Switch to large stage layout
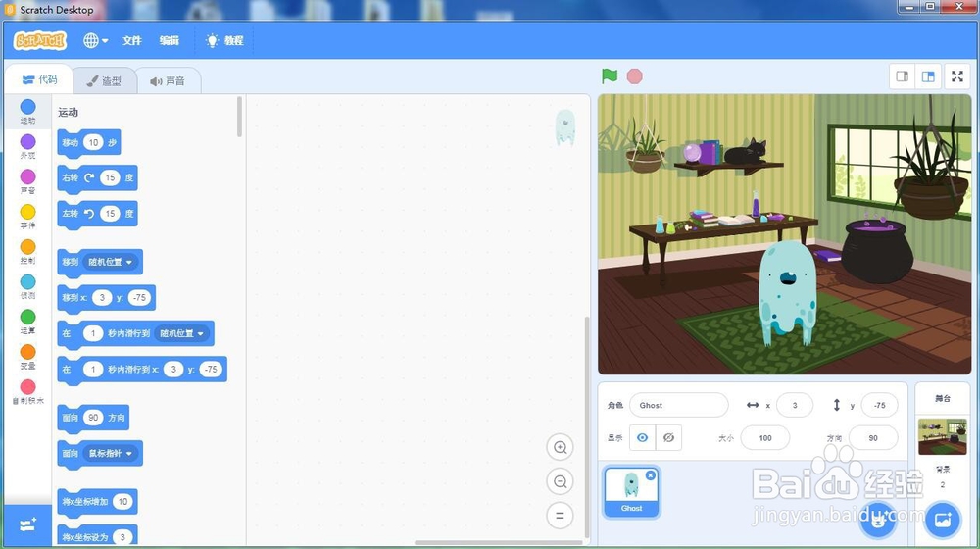Viewport: 980px width, 549px height. tap(928, 76)
